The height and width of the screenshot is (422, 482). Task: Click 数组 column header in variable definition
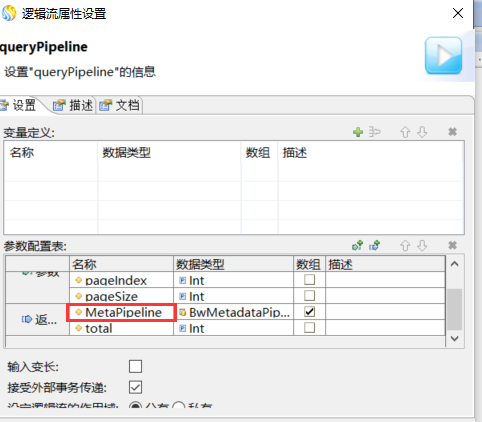(259, 153)
